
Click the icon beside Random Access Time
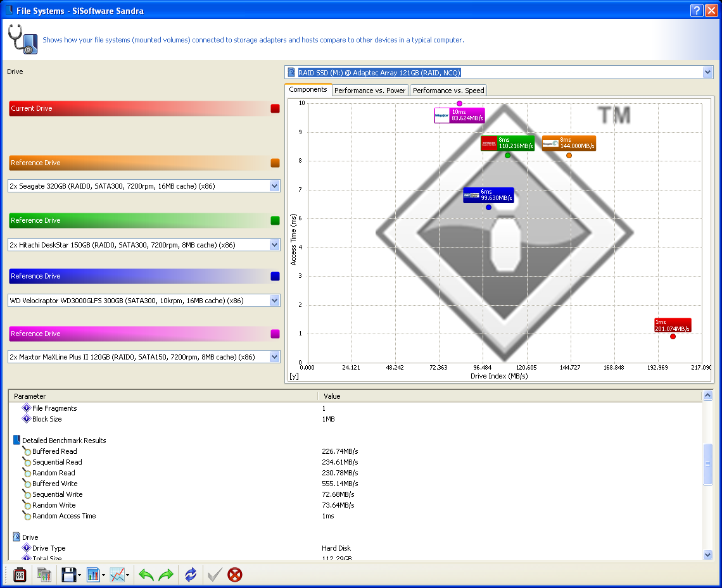27,516
